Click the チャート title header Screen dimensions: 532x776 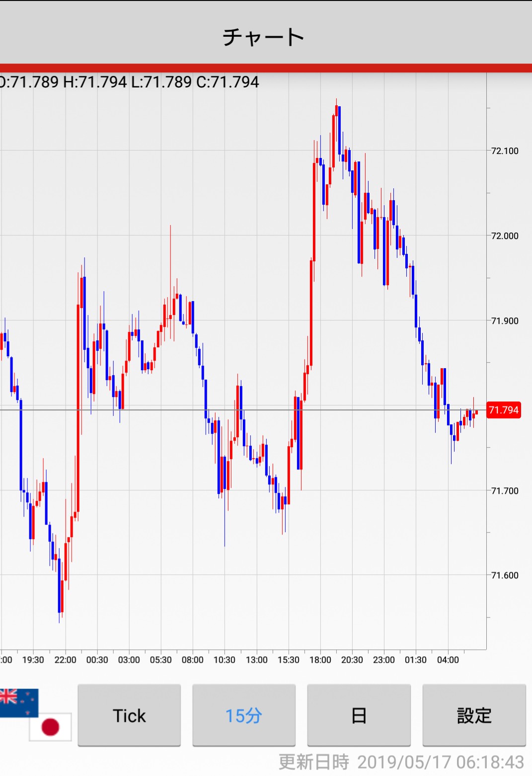[263, 37]
